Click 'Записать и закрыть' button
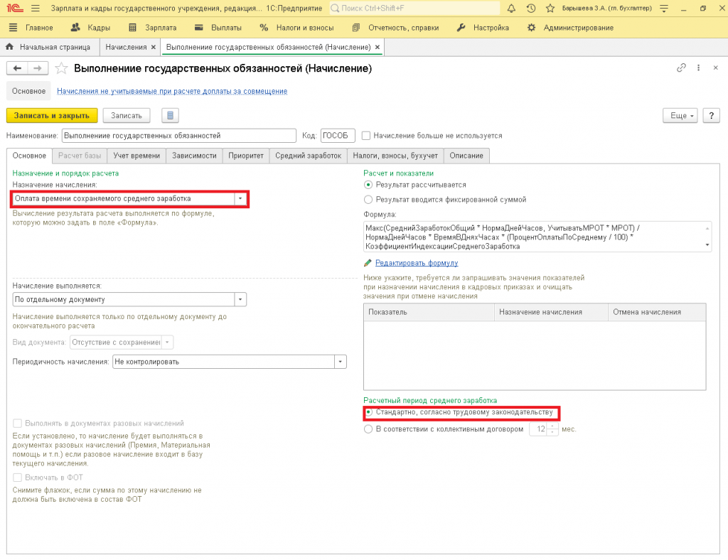Image resolution: width=728 pixels, height=560 pixels. point(52,115)
